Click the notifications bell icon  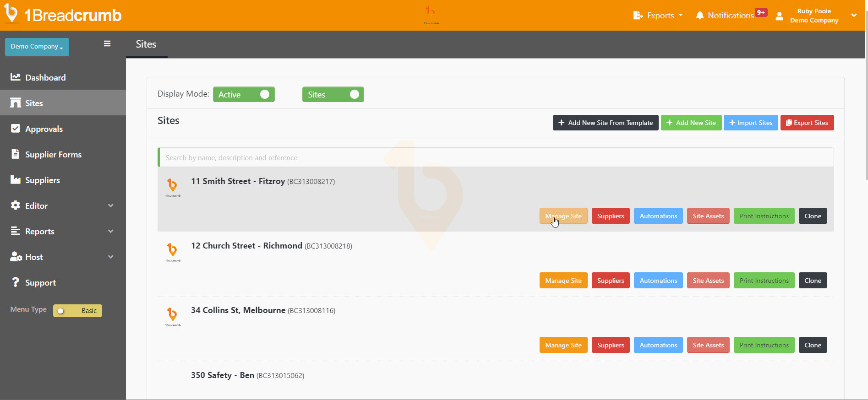click(x=699, y=16)
